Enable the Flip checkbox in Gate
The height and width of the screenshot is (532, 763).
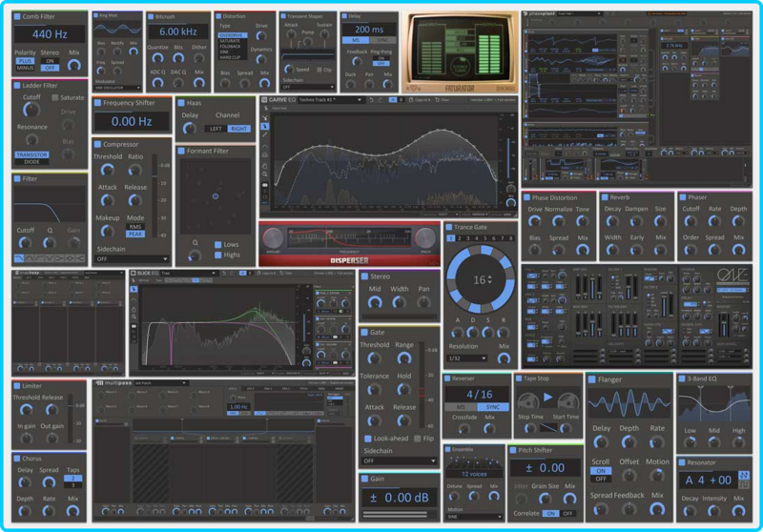tap(417, 439)
